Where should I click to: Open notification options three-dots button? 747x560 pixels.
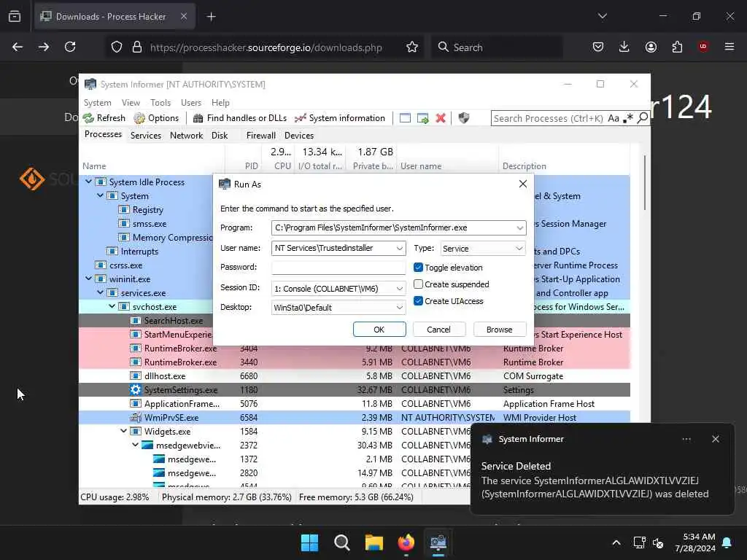coord(686,439)
